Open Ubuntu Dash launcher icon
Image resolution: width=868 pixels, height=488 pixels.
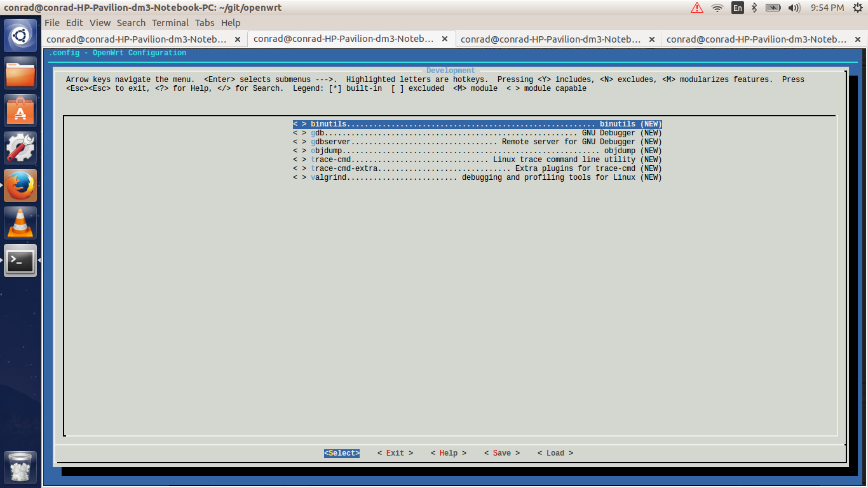[21, 36]
